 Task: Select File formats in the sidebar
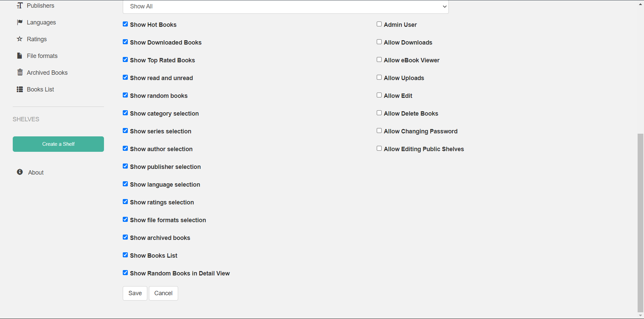pyautogui.click(x=42, y=56)
